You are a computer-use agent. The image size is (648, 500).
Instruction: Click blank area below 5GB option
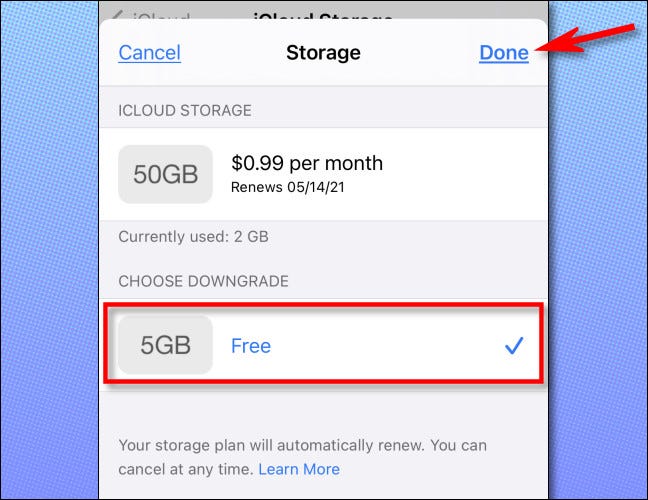[324, 409]
